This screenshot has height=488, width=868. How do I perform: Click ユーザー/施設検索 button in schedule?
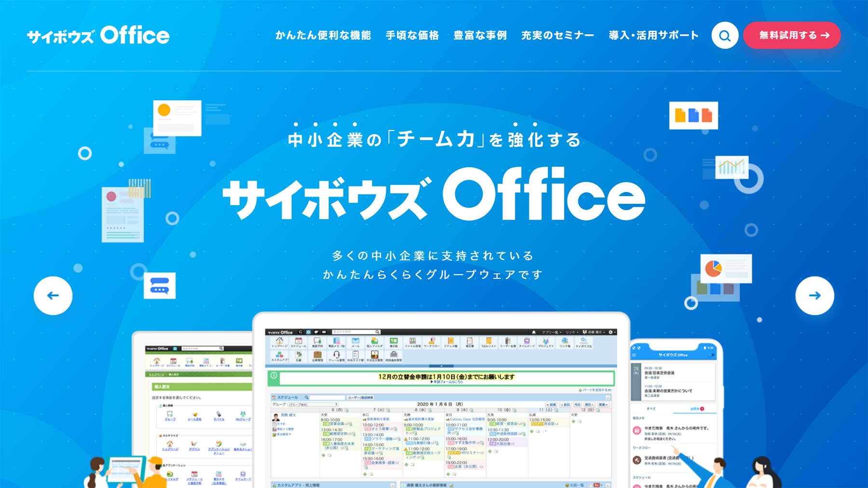(x=360, y=397)
